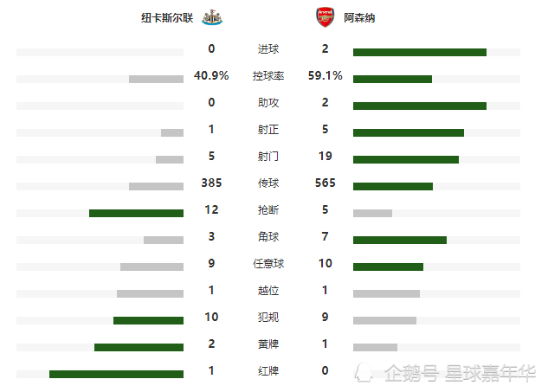Image resolution: width=548 pixels, height=392 pixels.
Task: Click the Arsenal club crest
Action: point(325,17)
